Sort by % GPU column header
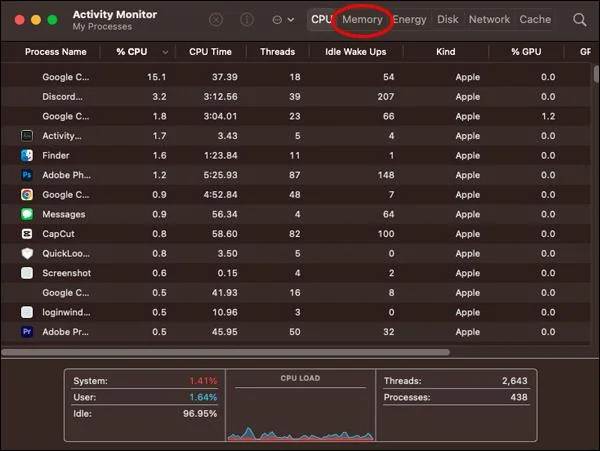Viewport: 600px width, 451px height. [526, 52]
